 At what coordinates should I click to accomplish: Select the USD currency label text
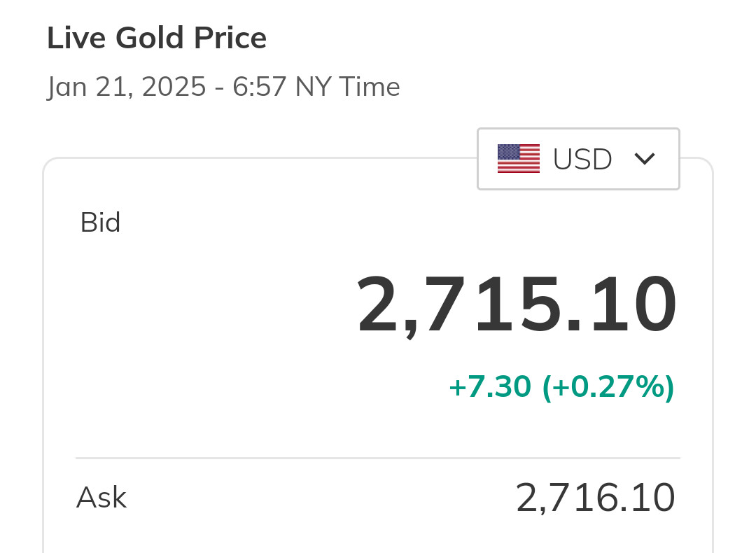[582, 160]
